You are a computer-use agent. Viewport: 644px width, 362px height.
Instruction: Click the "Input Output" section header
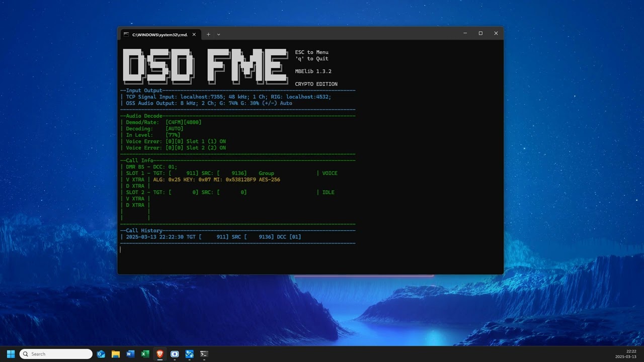(x=144, y=90)
